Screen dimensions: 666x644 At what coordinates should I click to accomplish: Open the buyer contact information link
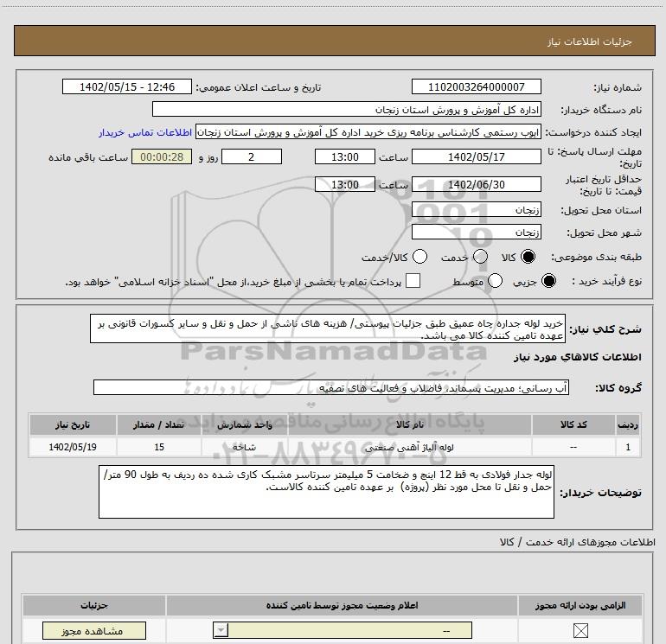tap(145, 132)
